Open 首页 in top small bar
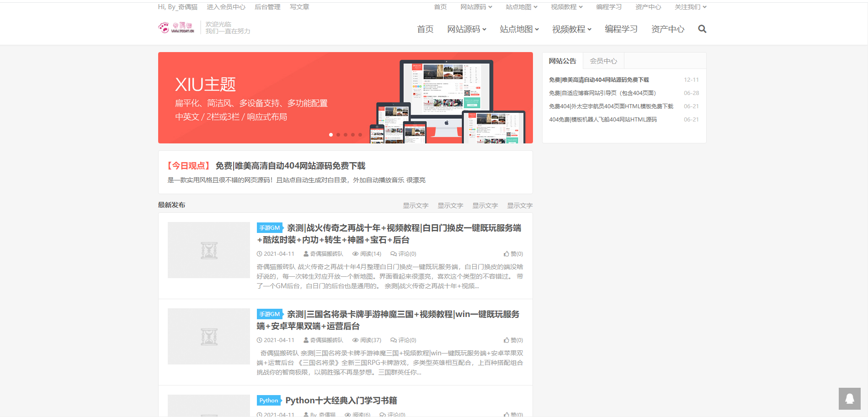This screenshot has height=417, width=868. pyautogui.click(x=440, y=7)
